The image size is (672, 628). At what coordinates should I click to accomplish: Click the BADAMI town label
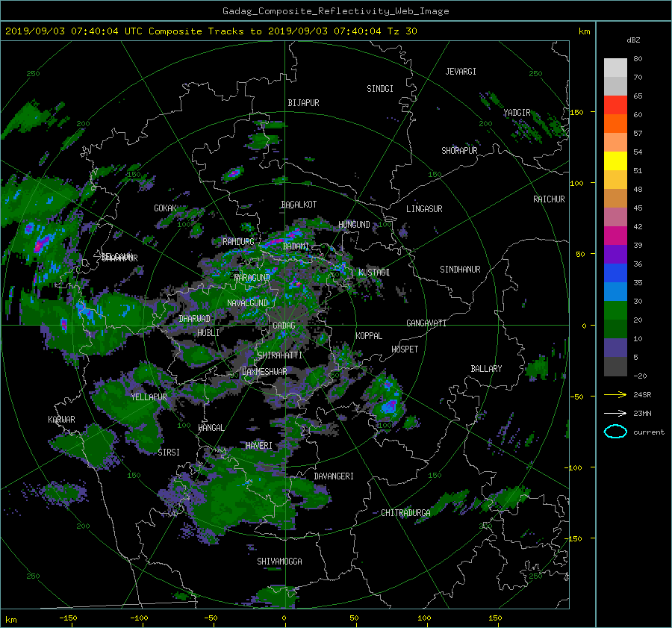(296, 246)
